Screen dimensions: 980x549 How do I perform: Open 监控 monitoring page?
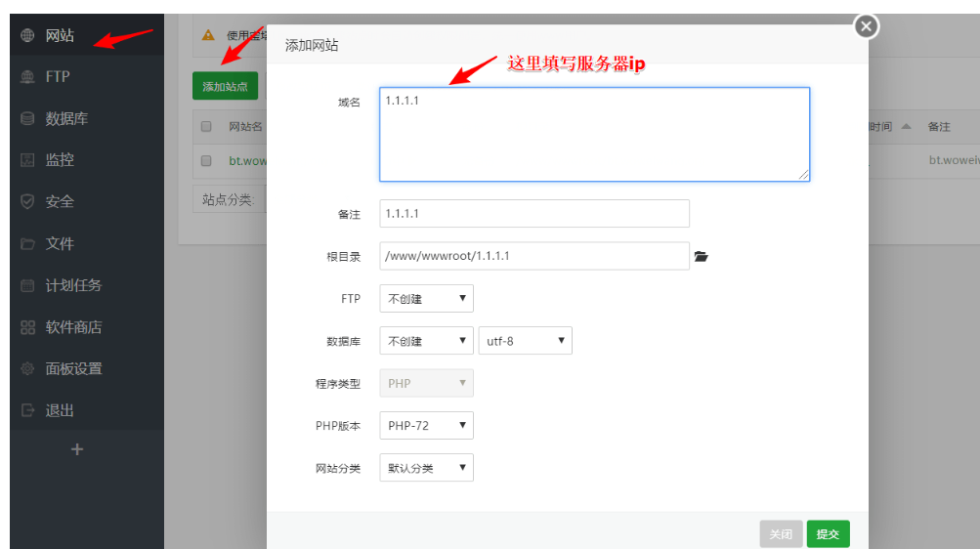tap(59, 160)
